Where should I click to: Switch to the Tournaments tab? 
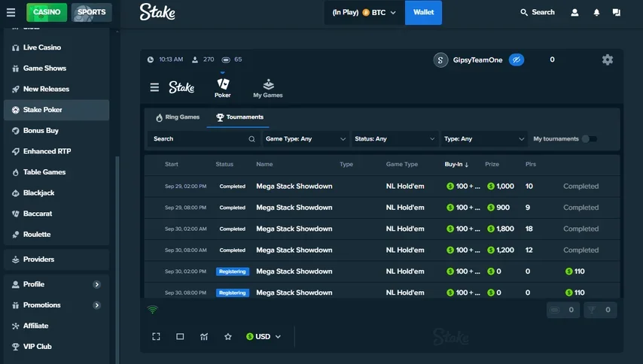[x=240, y=117]
